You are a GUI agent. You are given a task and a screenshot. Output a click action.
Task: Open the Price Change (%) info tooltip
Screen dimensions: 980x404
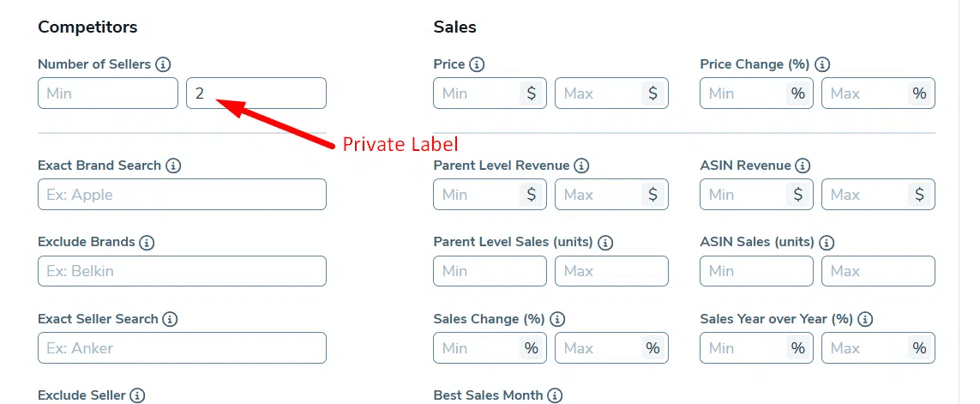(x=822, y=64)
